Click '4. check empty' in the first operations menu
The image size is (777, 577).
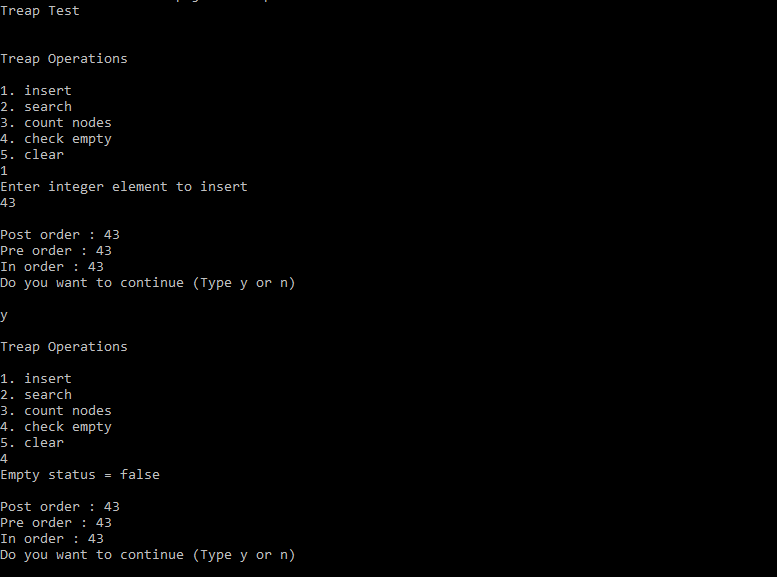[56, 139]
